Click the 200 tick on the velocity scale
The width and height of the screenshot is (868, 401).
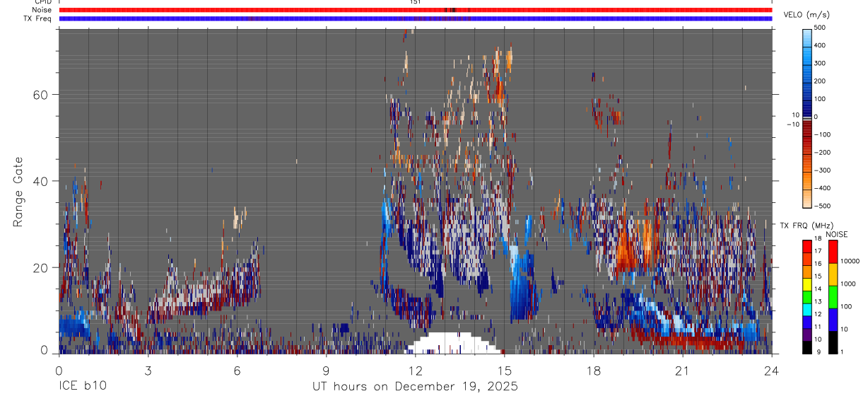(x=821, y=81)
